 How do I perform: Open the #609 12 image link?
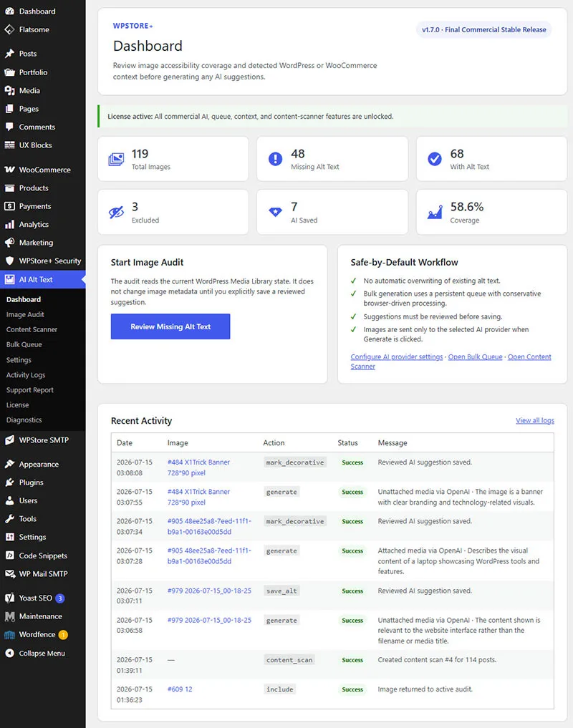pyautogui.click(x=179, y=689)
